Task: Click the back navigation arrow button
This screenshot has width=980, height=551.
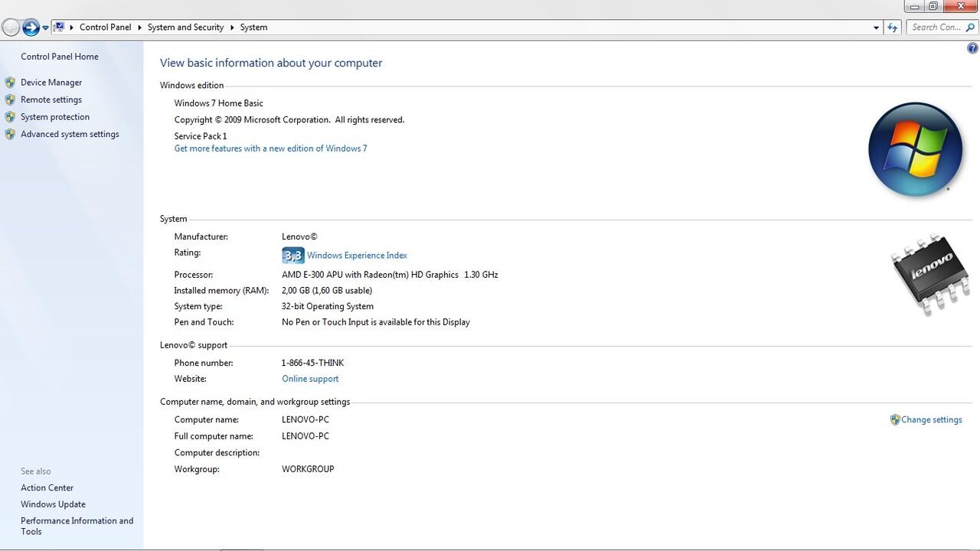Action: [x=11, y=28]
